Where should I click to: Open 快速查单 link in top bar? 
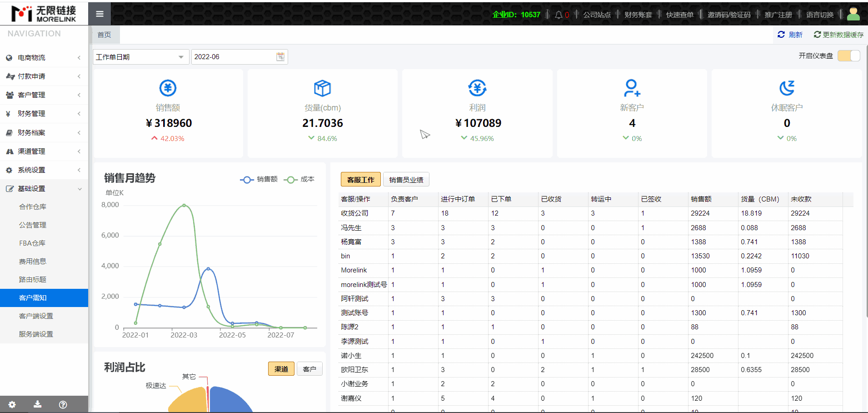[x=679, y=15]
